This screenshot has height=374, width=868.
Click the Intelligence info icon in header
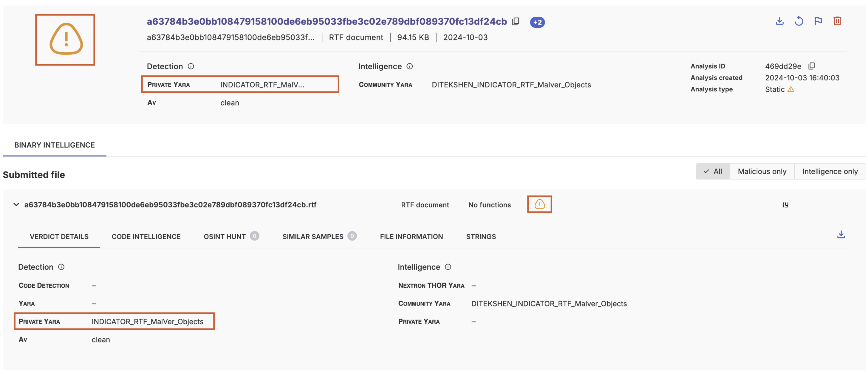410,66
